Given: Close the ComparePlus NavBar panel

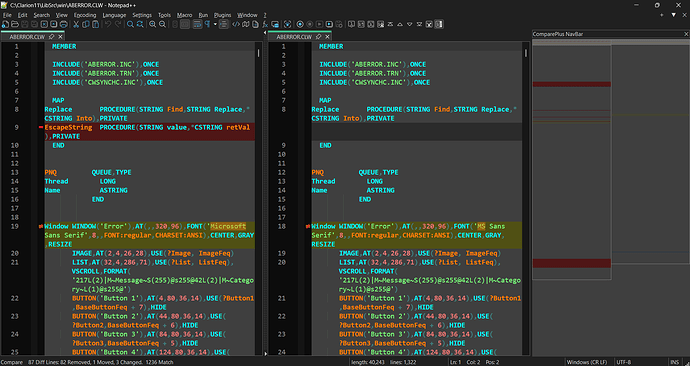Looking at the screenshot, I should point(686,34).
